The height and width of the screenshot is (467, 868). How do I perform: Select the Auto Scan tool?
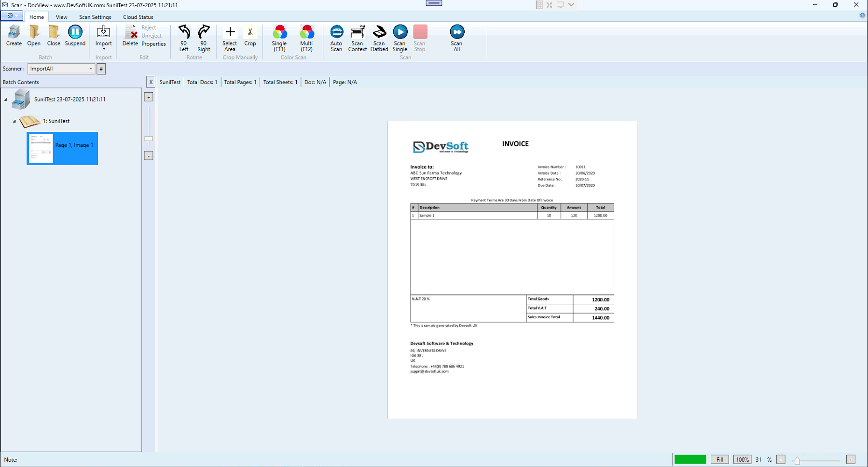336,38
